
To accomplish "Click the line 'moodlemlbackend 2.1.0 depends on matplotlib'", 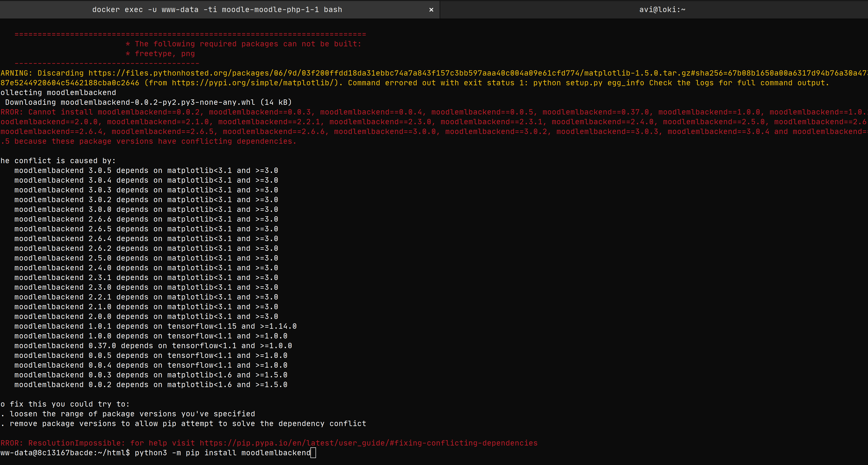I will click(146, 307).
